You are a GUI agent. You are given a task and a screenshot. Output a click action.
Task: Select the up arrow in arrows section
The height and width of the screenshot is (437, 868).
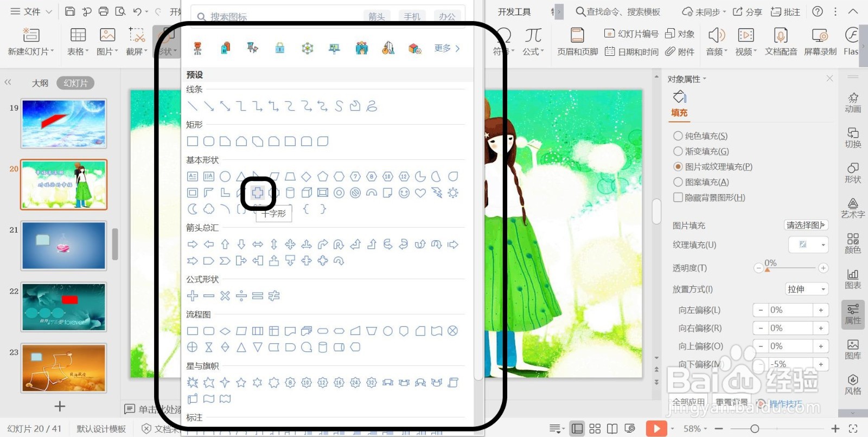pyautogui.click(x=225, y=245)
